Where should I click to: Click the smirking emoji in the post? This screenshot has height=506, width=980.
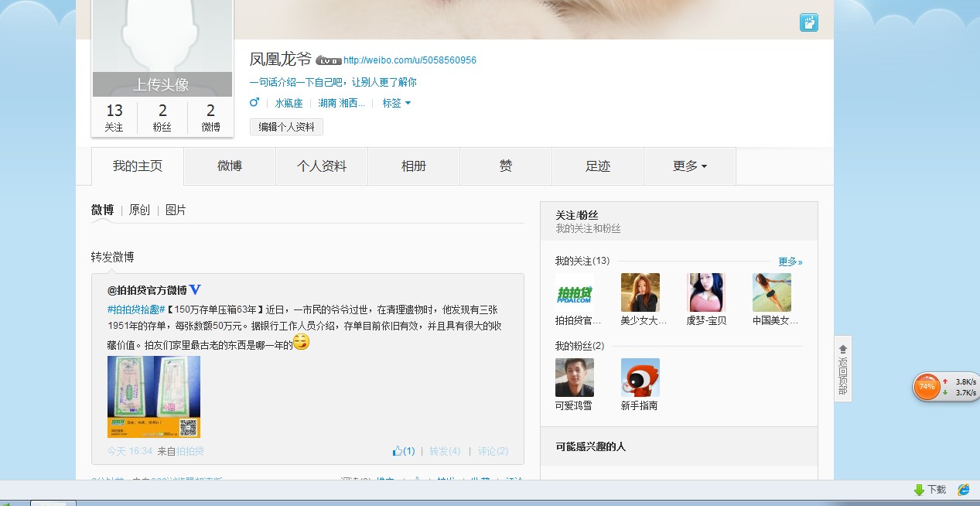click(302, 342)
